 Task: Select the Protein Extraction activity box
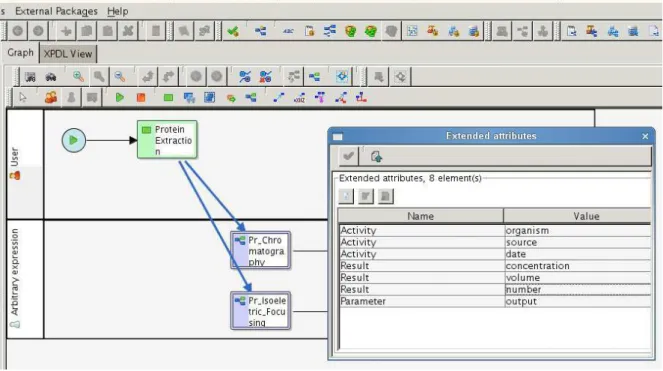pos(167,140)
